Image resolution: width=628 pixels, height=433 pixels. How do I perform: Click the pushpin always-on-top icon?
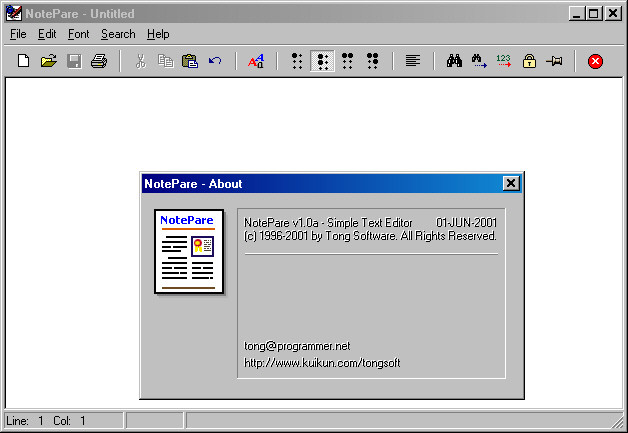(x=555, y=61)
